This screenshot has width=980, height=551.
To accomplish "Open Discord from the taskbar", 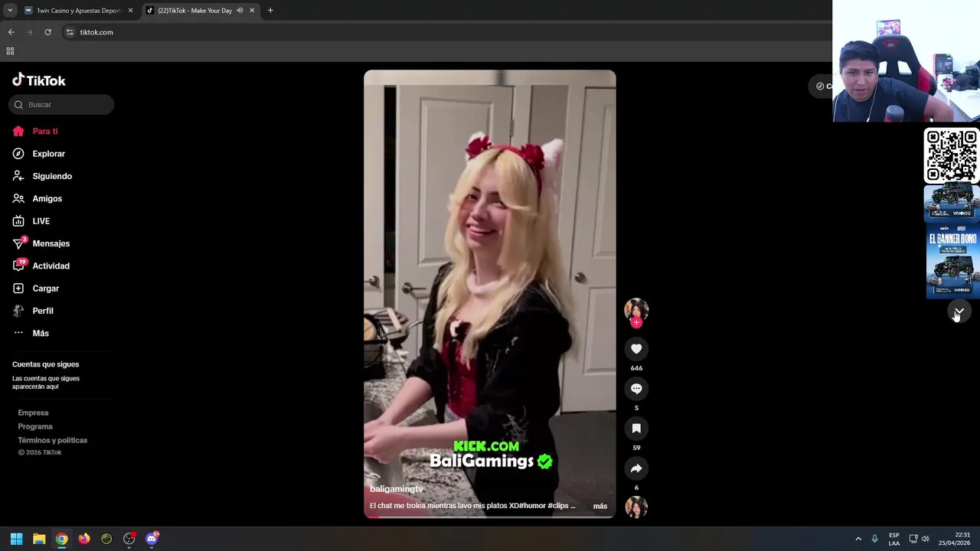I will point(152,539).
